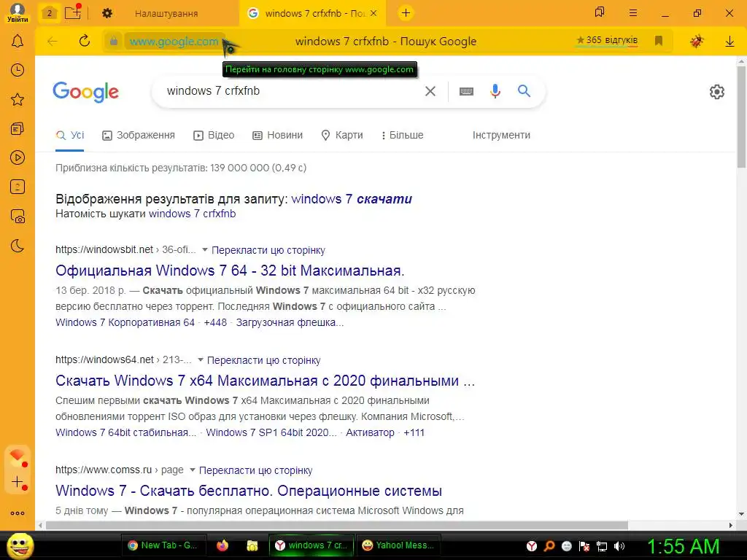Open video player icon in sidebar
The width and height of the screenshot is (747, 560).
18,157
